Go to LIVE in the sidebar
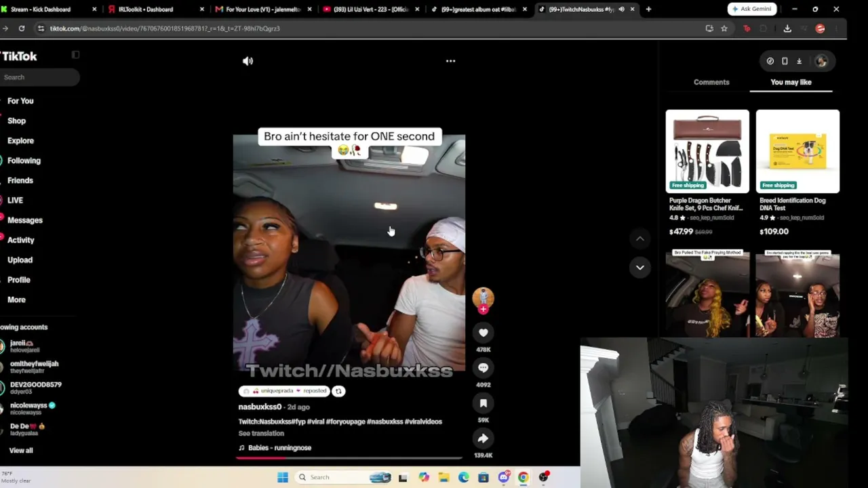This screenshot has height=488, width=868. [x=15, y=201]
